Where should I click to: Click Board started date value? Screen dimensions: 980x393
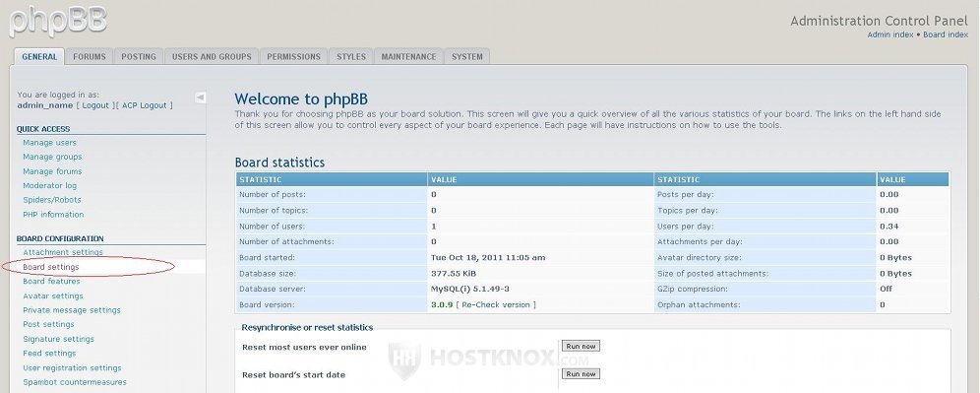488,258
